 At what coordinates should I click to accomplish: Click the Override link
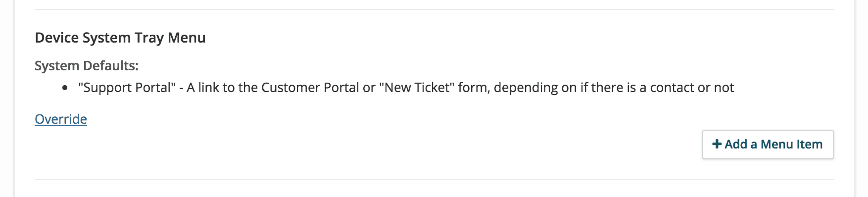coord(61,119)
